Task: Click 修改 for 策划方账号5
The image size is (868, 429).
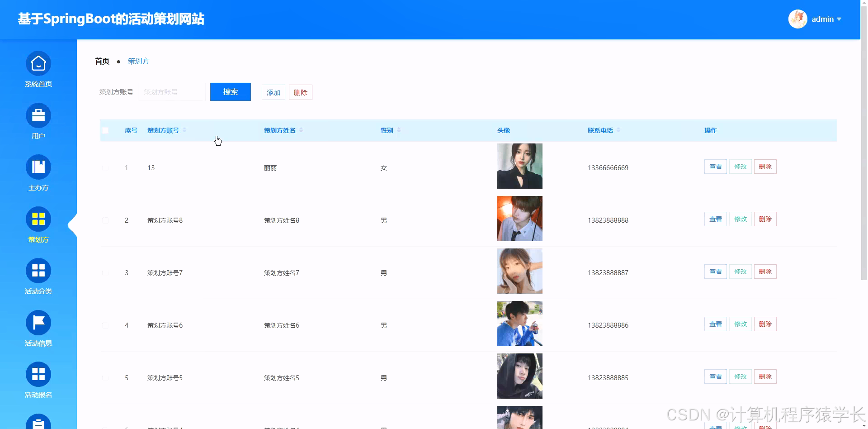Action: coord(741,377)
